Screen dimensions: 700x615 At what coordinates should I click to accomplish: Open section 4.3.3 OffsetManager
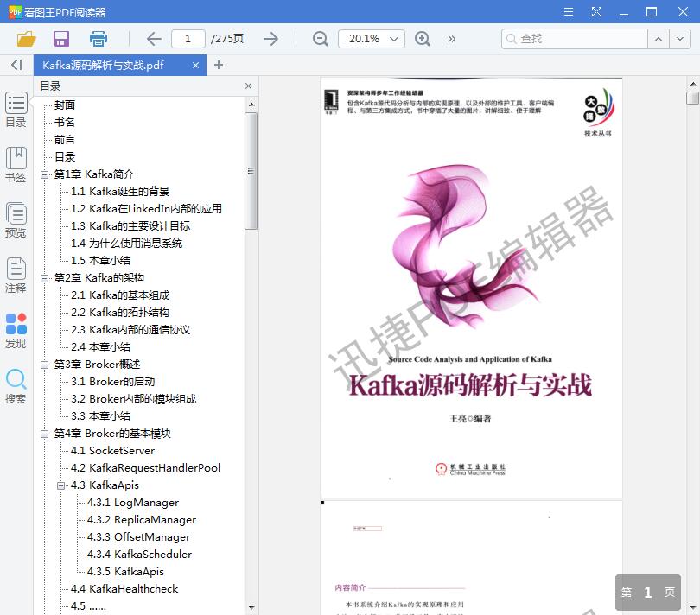pos(138,537)
